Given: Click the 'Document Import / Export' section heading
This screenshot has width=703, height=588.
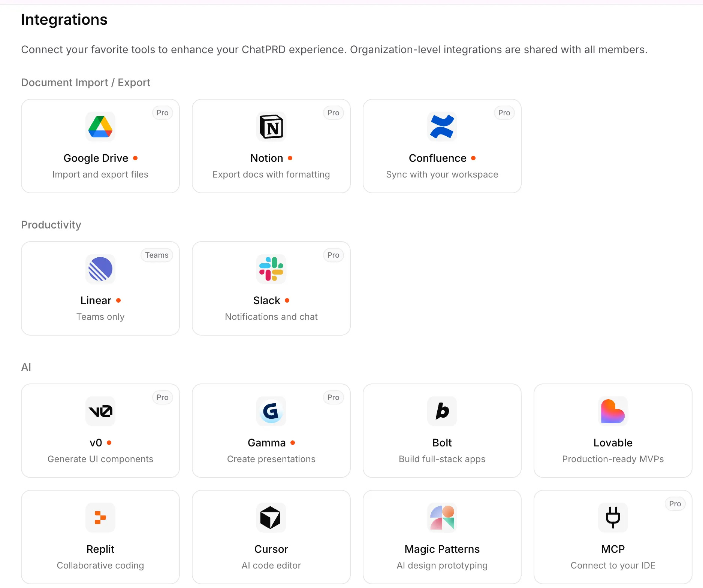Looking at the screenshot, I should click(x=85, y=82).
